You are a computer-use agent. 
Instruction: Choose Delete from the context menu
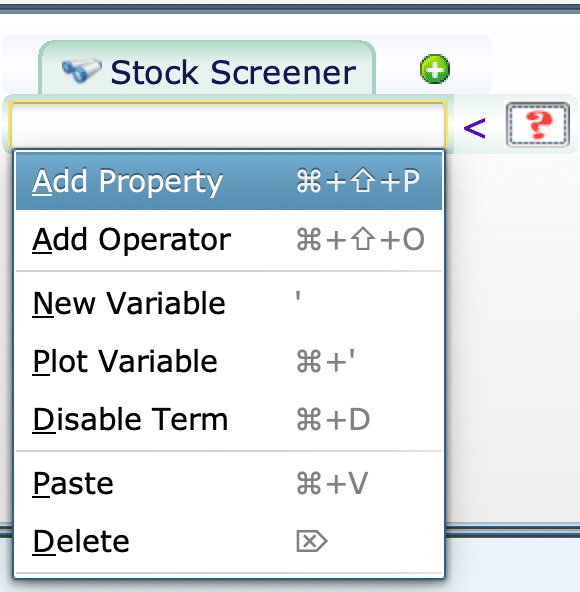pyautogui.click(x=229, y=541)
